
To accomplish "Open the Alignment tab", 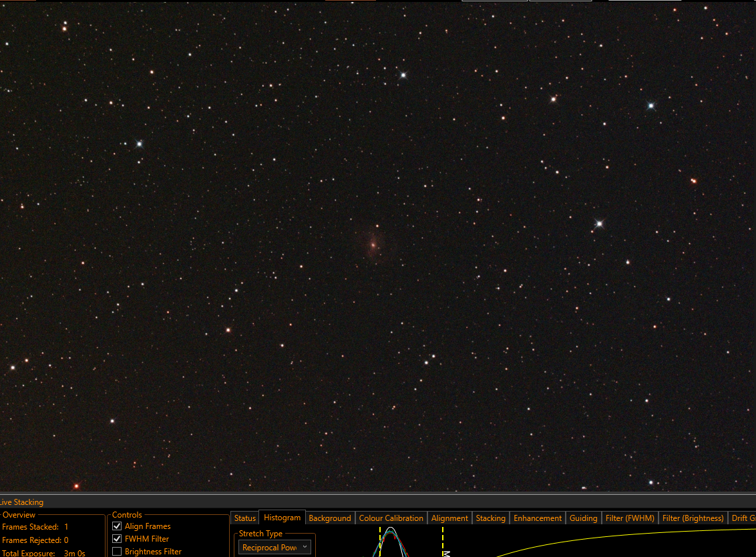I will click(x=449, y=518).
